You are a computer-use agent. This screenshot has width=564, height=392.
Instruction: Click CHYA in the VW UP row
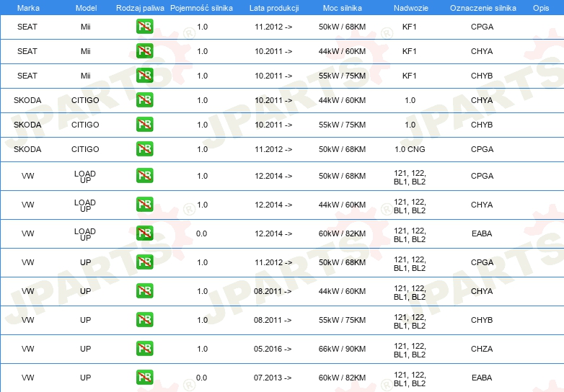[x=482, y=290]
